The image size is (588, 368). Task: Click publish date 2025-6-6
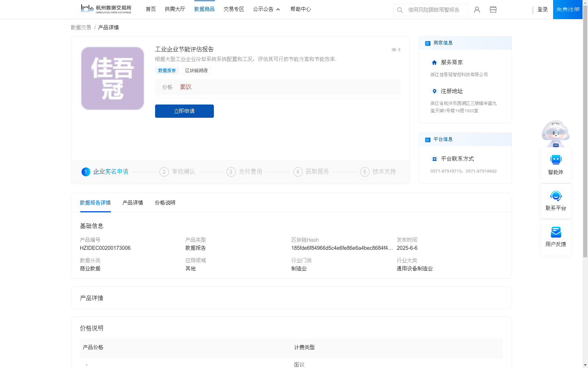pyautogui.click(x=407, y=248)
